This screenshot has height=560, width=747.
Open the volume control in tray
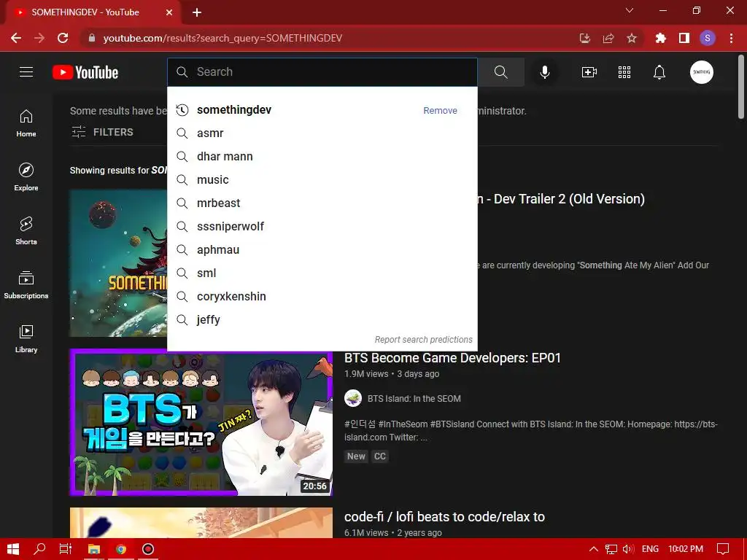[628, 549]
